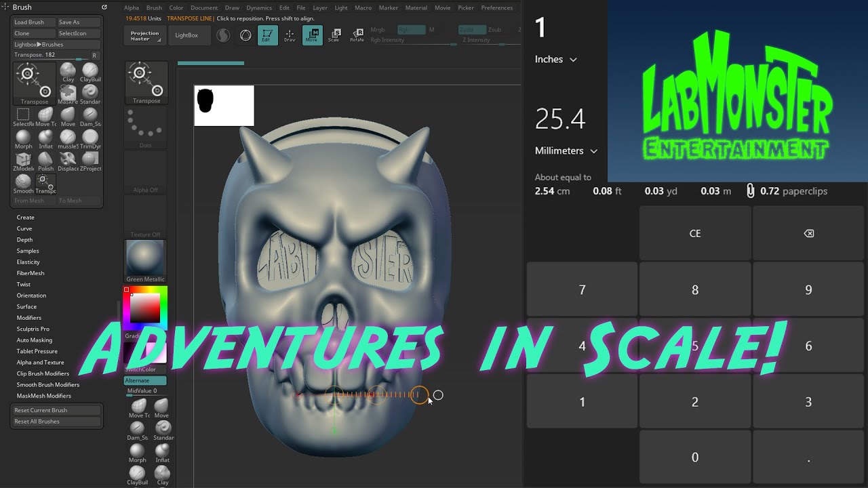Pick the ZModeler brush icon
The image size is (868, 488).
23,161
